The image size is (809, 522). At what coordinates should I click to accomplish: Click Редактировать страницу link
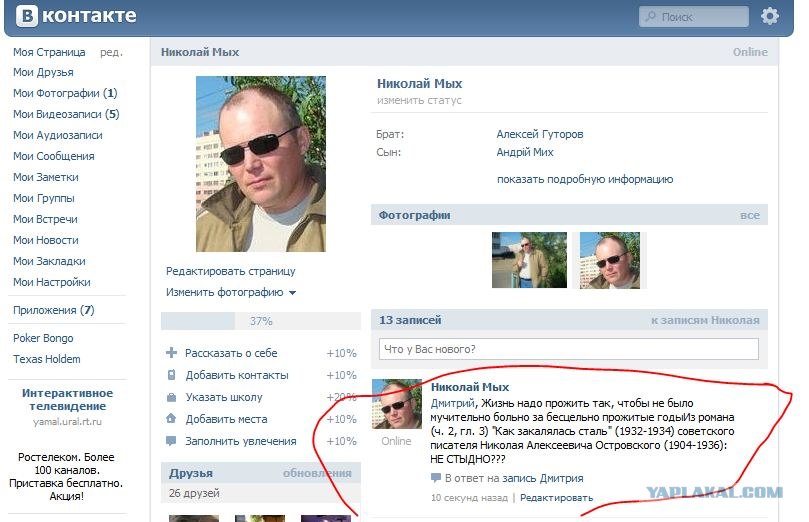[x=230, y=271]
